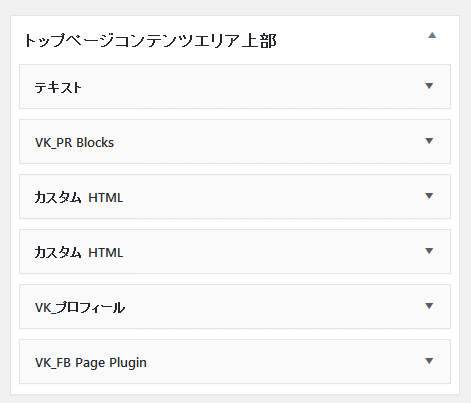This screenshot has width=471, height=403.
Task: Expand the VK_FB Page Plugin widget arrow
Action: pyautogui.click(x=429, y=361)
